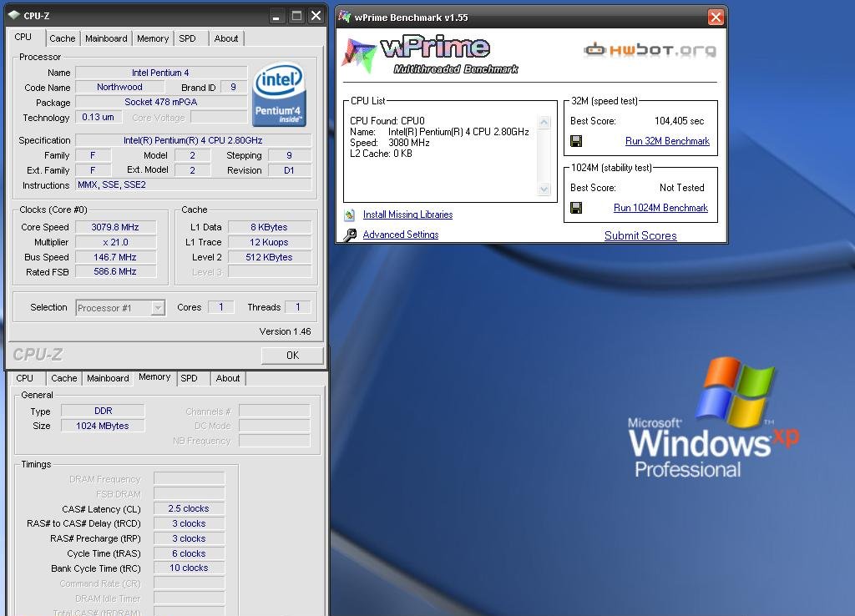Image resolution: width=855 pixels, height=616 pixels.
Task: Click the Submit Scores link
Action: (x=640, y=235)
